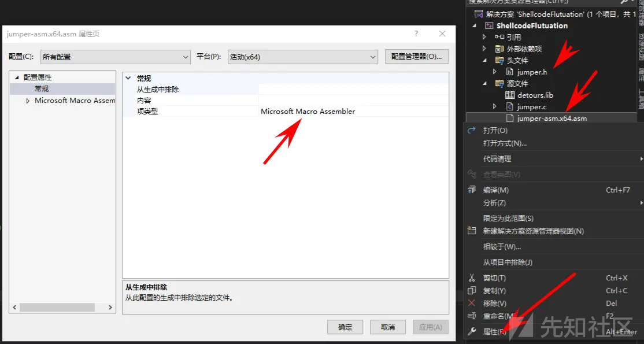Screen dimensions: 644x344
Task: Click the Microsoft Macro Assembler value cell
Action: coord(354,112)
